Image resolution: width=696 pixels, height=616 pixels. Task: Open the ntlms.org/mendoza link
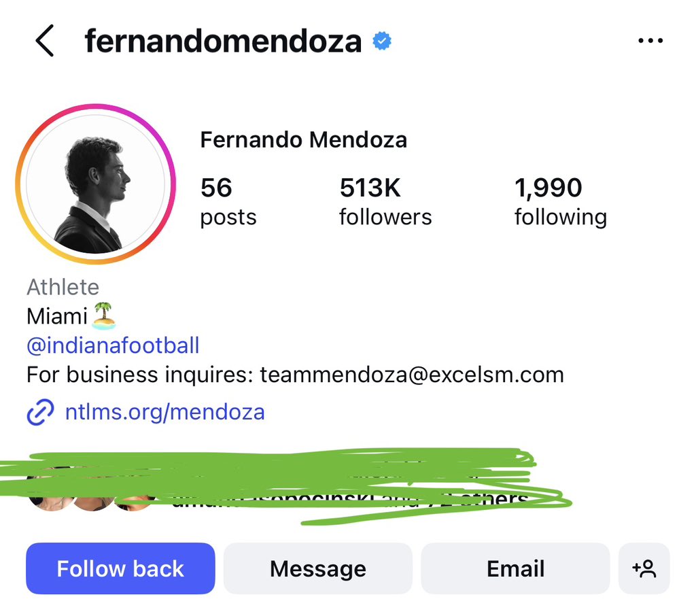(x=164, y=412)
